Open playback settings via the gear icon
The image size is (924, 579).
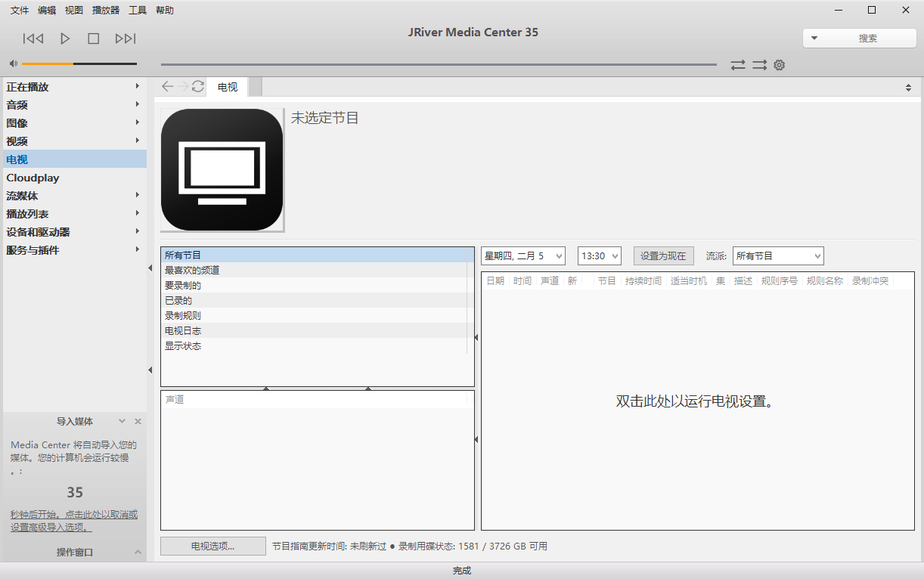779,65
